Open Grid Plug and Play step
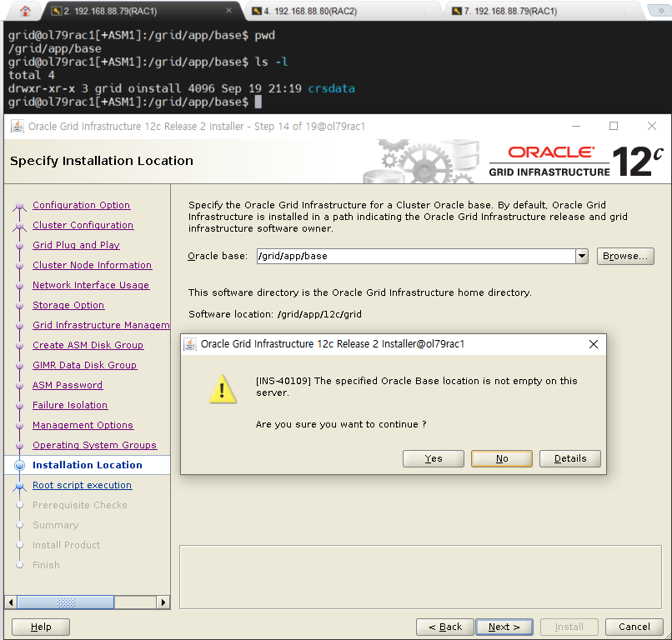Viewport: 672px width, 640px height. click(76, 245)
